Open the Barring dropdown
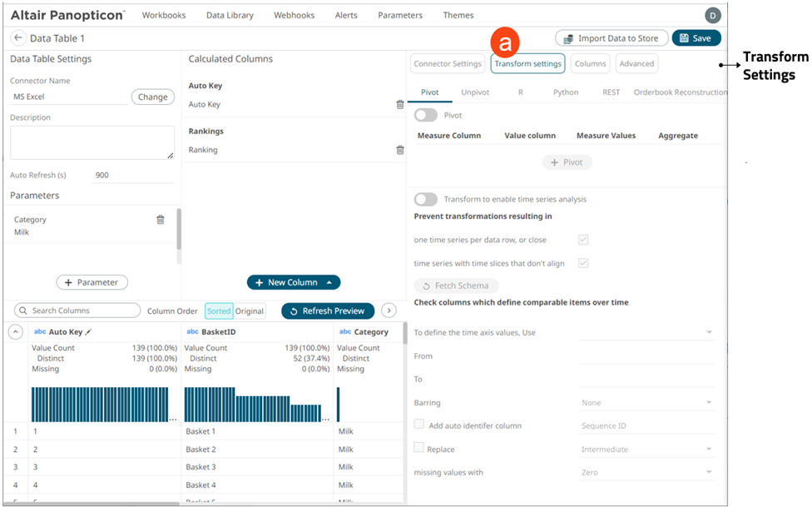Viewport: 812px width, 507px height. (x=646, y=403)
